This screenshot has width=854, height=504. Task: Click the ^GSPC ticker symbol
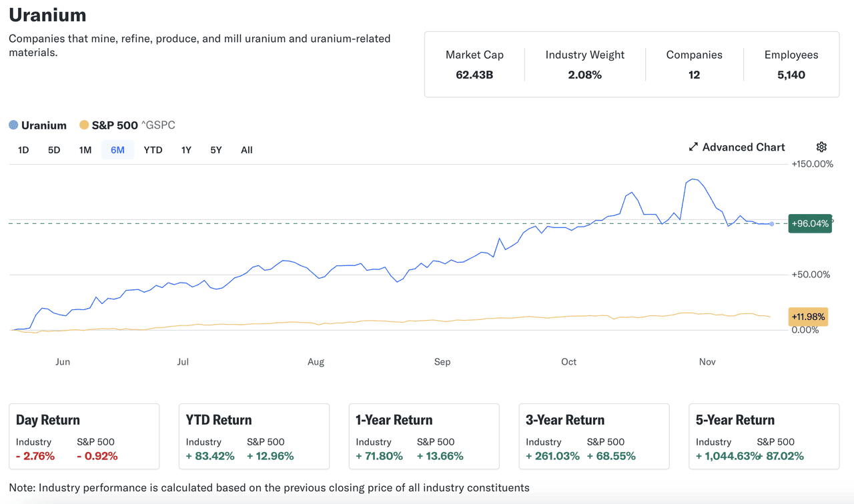[x=158, y=125]
